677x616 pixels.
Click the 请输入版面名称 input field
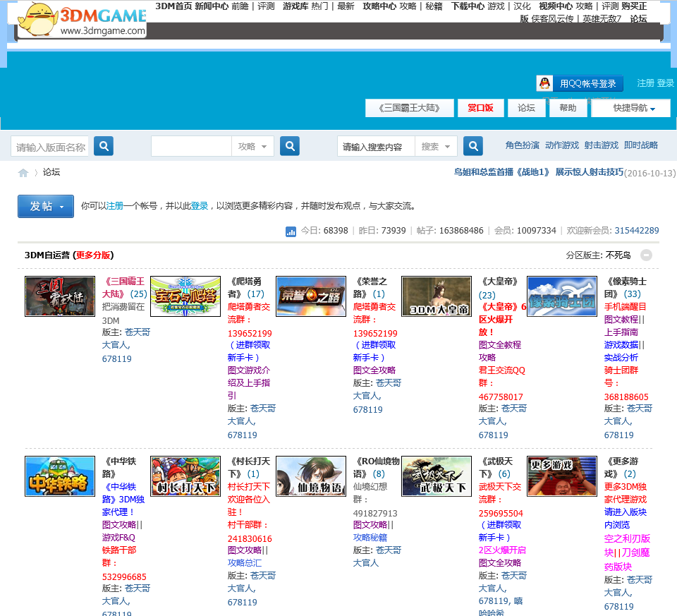pos(50,147)
